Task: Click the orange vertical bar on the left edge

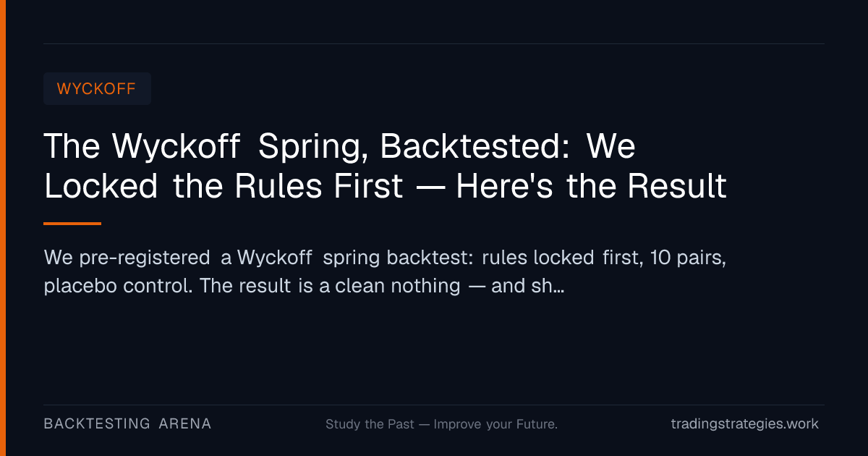Action: pos(3,228)
